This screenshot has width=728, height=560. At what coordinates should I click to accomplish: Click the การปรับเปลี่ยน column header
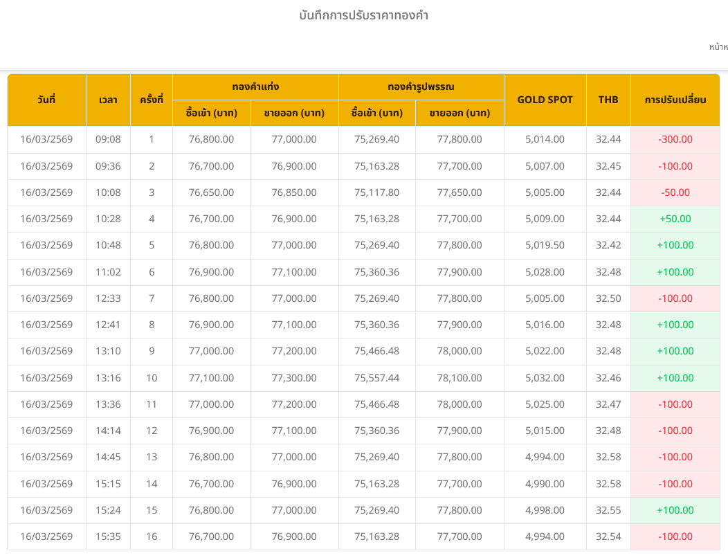(x=675, y=100)
